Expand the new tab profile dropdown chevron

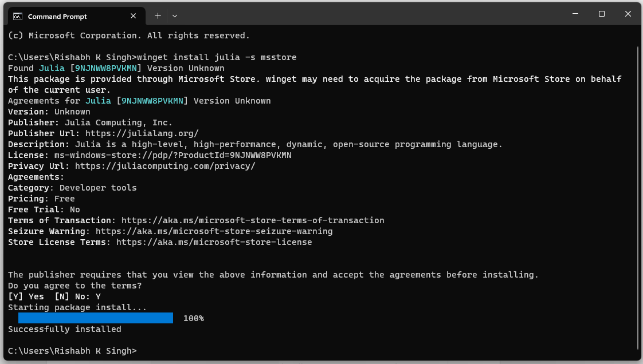[175, 16]
